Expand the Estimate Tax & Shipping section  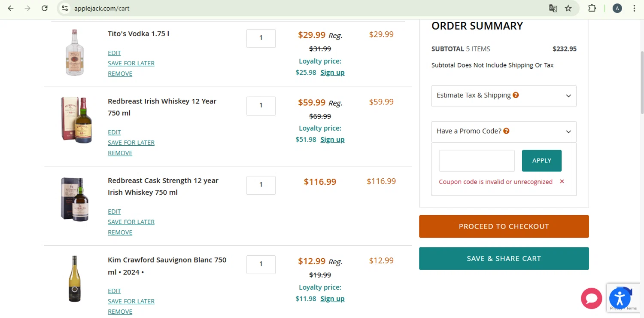[x=504, y=95]
